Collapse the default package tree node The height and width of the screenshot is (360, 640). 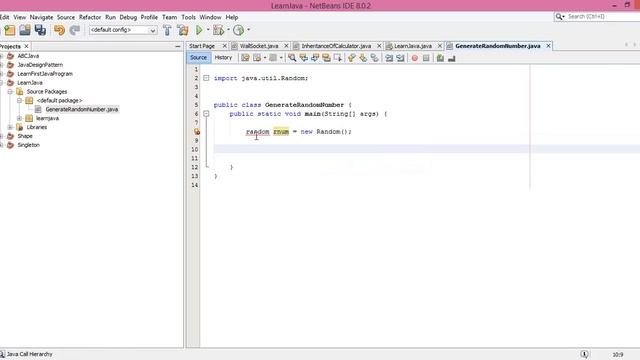[19, 100]
